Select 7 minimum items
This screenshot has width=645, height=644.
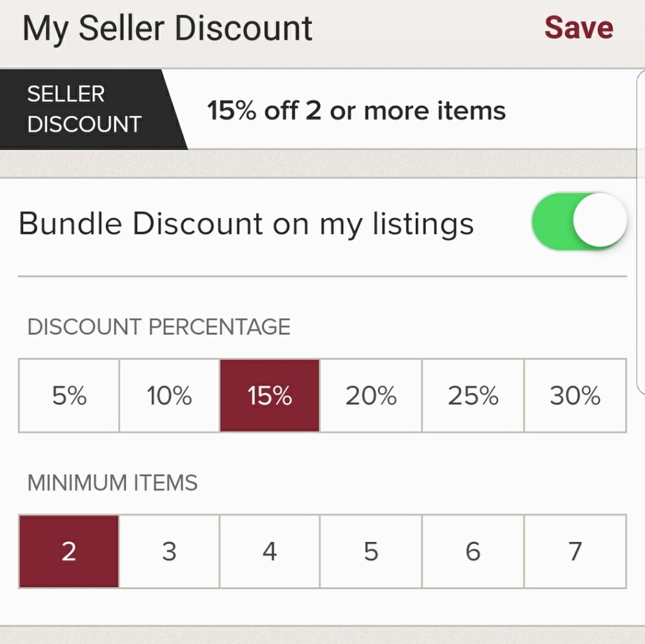pos(575,552)
